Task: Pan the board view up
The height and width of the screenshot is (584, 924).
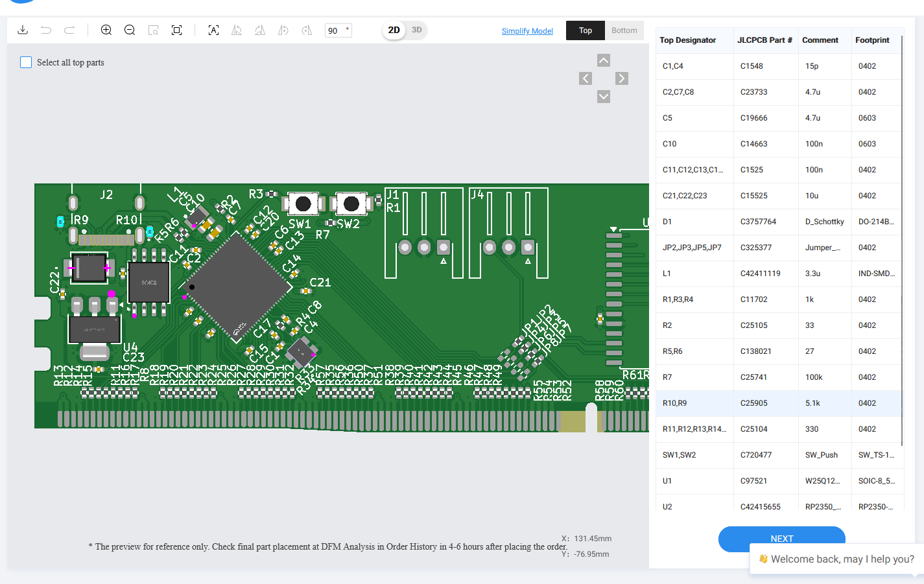Action: point(604,60)
